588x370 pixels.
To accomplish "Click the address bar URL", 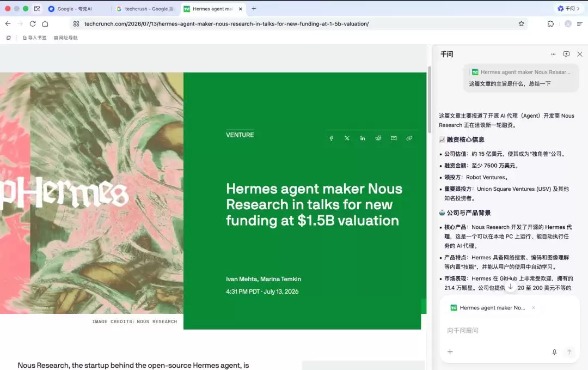I will 226,23.
